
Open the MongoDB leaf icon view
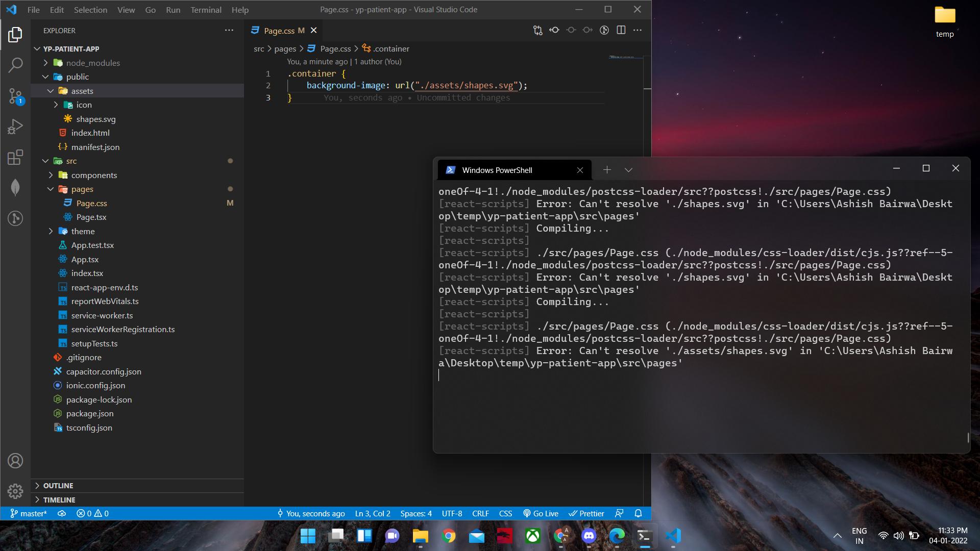[15, 187]
